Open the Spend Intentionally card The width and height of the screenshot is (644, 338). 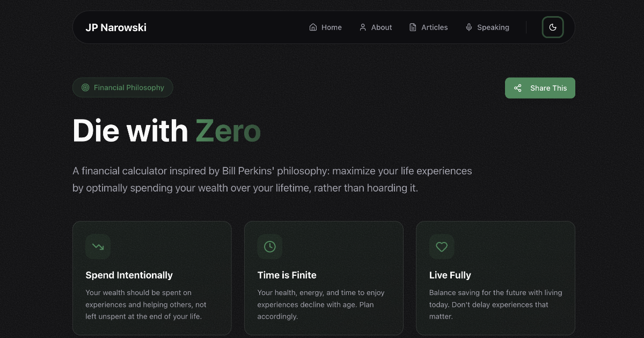[x=152, y=278]
